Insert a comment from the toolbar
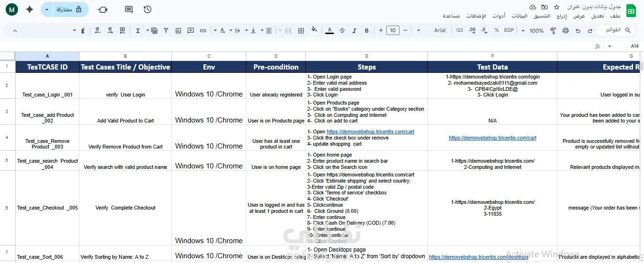The height and width of the screenshot is (263, 644). coord(191,30)
